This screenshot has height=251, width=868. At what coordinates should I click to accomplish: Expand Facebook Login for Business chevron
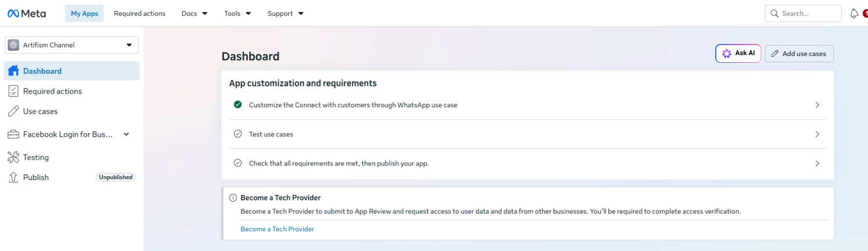pyautogui.click(x=126, y=134)
